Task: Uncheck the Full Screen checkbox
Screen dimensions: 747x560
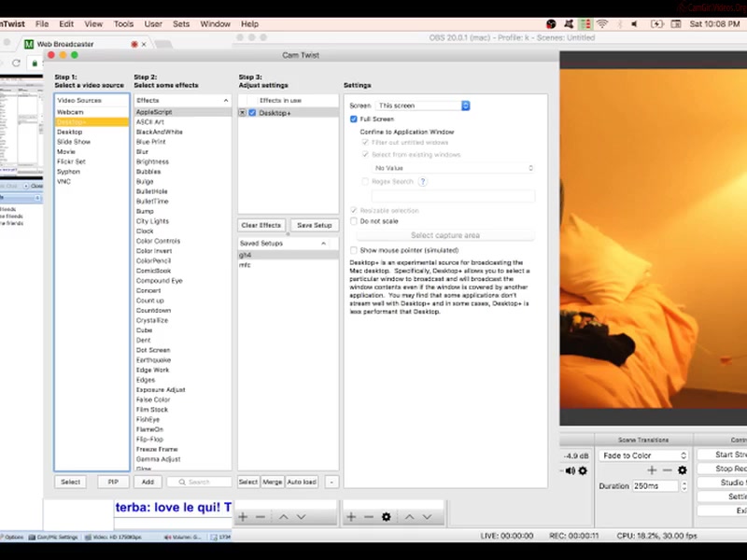Action: (354, 119)
